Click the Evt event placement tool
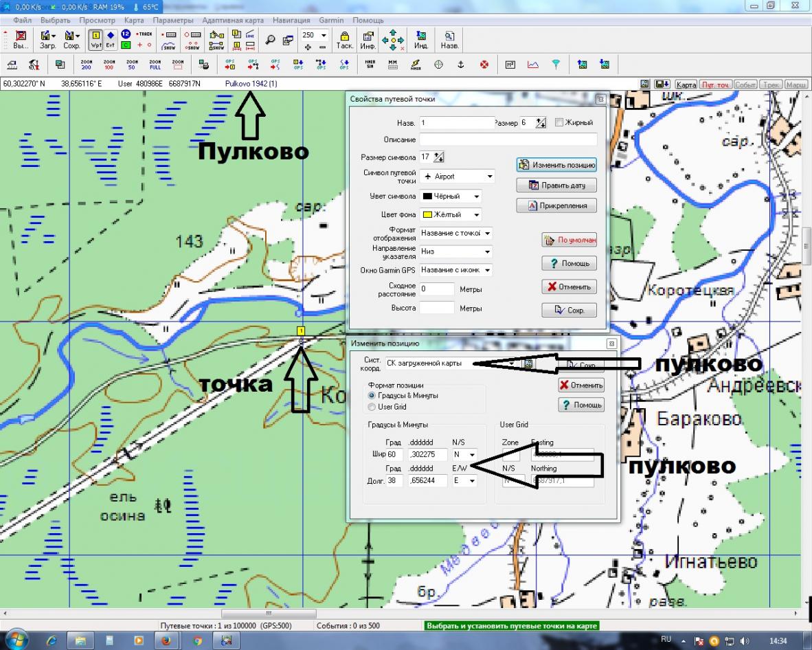 tap(110, 40)
